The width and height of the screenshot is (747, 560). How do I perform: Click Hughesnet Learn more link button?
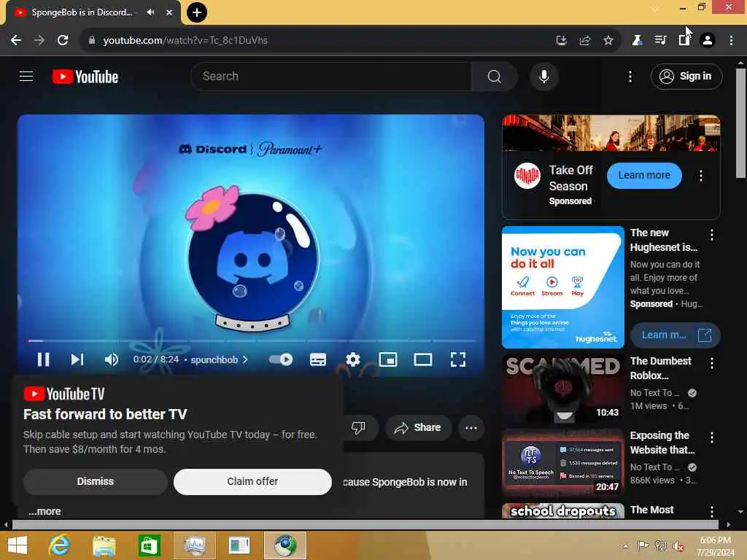pos(675,335)
